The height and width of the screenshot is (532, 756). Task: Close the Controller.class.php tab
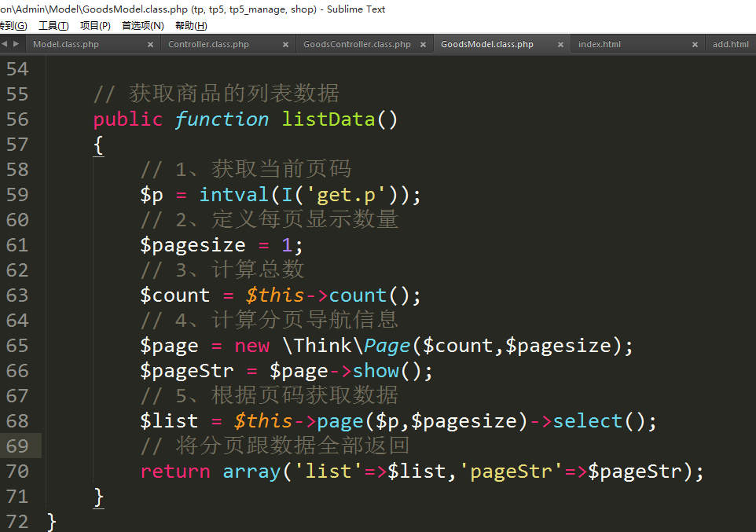tap(285, 45)
